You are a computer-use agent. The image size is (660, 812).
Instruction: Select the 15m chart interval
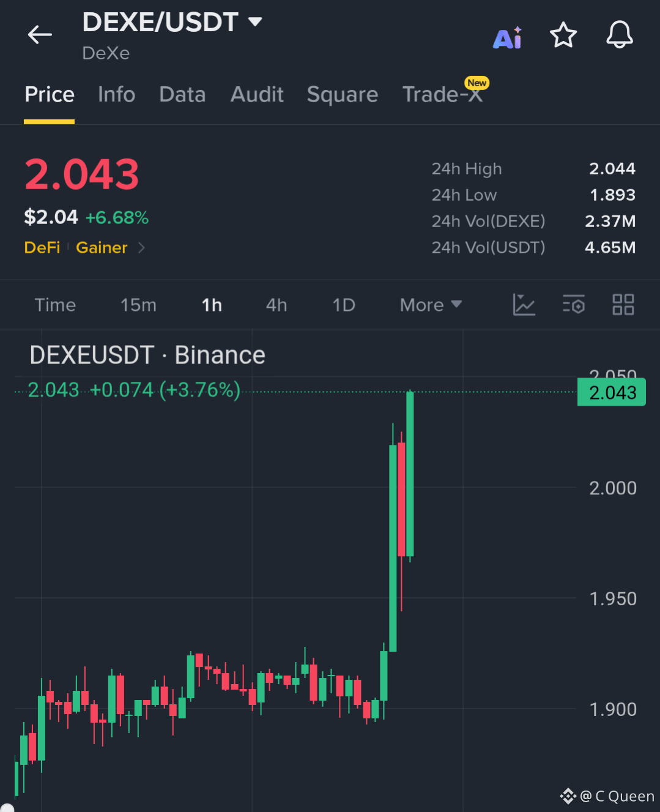point(138,305)
